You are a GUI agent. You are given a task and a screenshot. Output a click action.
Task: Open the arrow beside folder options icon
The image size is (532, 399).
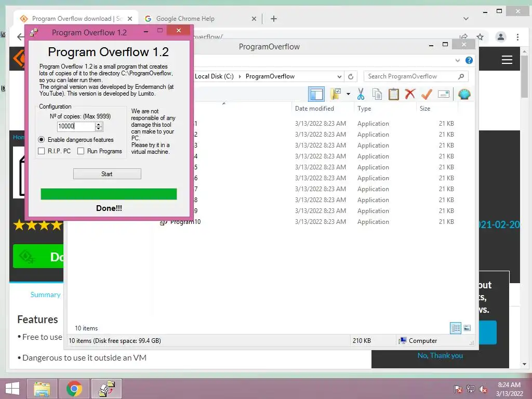click(348, 94)
